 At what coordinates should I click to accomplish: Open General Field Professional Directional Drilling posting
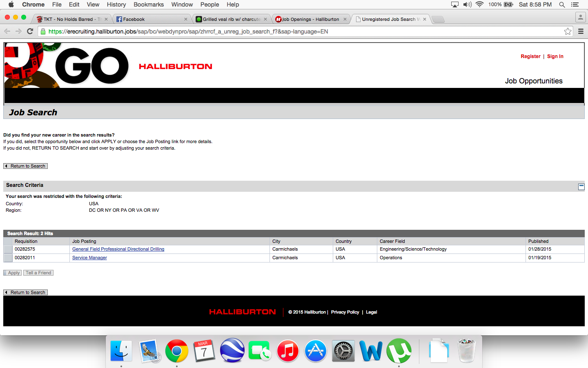118,249
